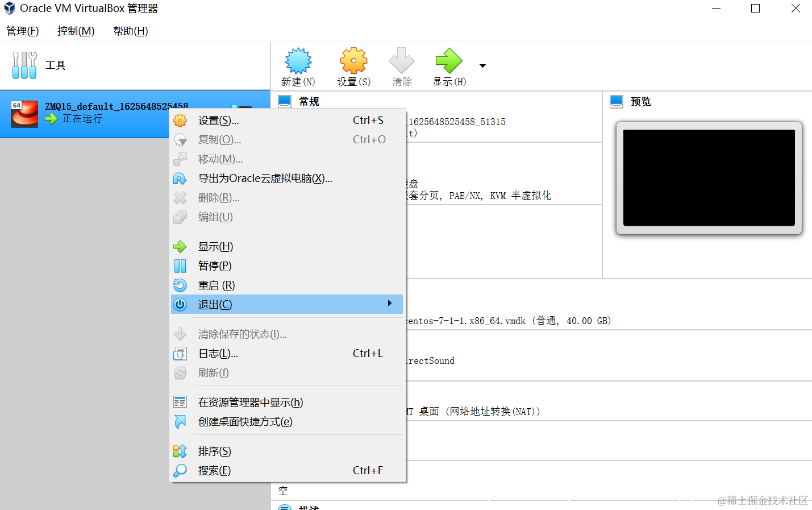Open 设置(S) gear in toolbar

[x=354, y=61]
